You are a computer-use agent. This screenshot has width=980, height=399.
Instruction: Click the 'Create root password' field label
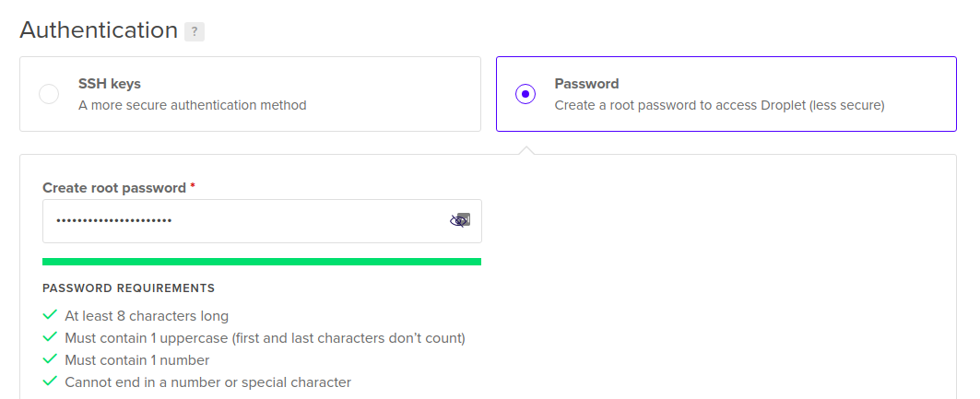(114, 187)
